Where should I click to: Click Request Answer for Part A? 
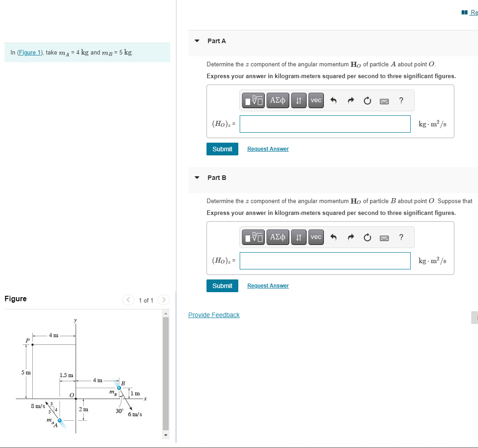267,149
